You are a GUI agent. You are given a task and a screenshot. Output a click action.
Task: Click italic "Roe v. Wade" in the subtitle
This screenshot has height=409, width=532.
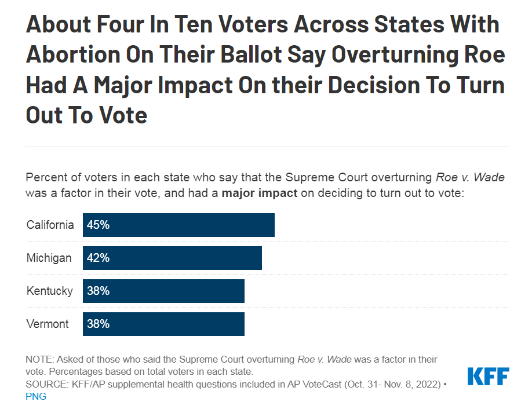click(x=476, y=177)
